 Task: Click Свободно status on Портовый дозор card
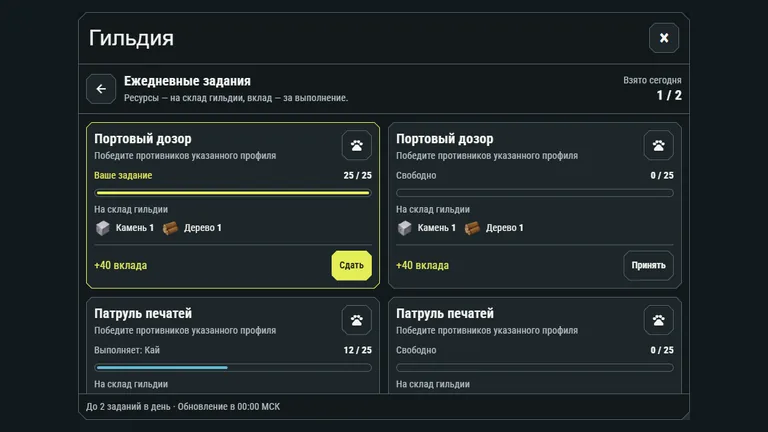(416, 175)
